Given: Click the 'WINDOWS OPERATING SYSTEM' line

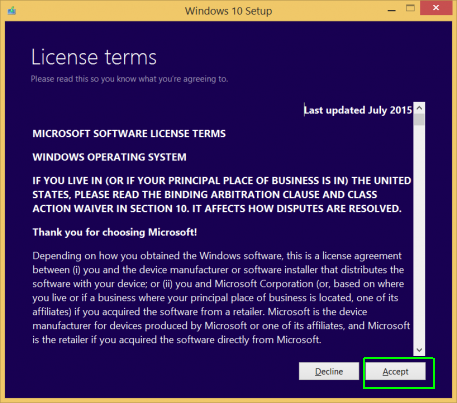Looking at the screenshot, I should point(109,157).
